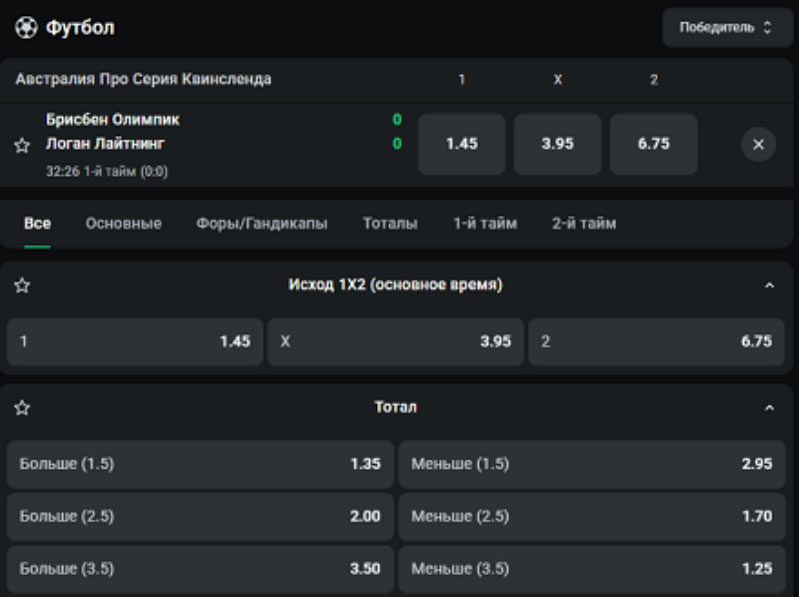Click the football icon in the header

click(x=25, y=28)
